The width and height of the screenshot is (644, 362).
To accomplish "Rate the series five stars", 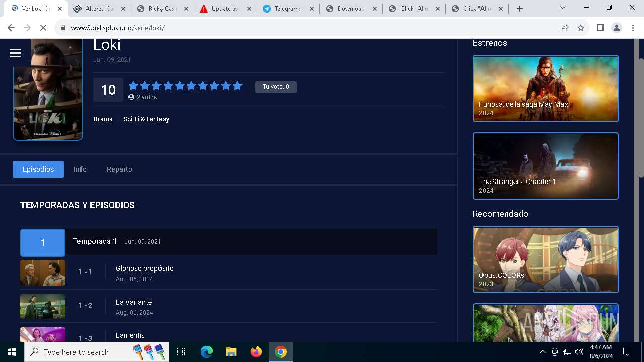I will point(180,86).
